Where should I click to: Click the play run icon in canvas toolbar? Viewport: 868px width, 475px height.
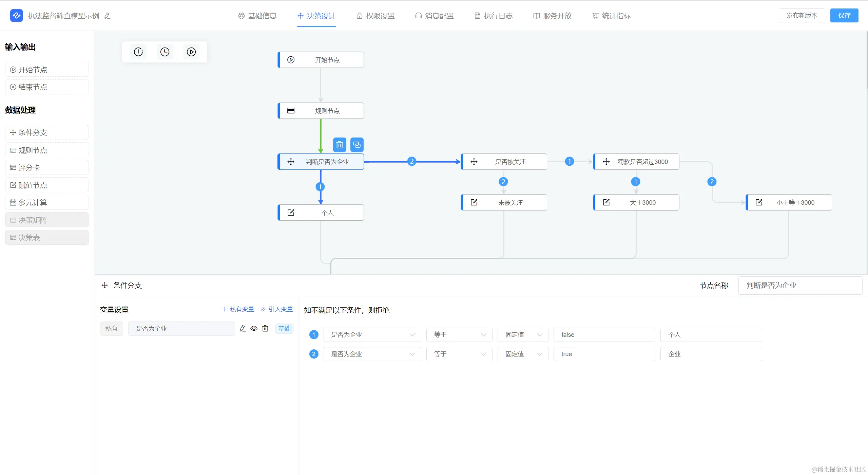tap(191, 52)
